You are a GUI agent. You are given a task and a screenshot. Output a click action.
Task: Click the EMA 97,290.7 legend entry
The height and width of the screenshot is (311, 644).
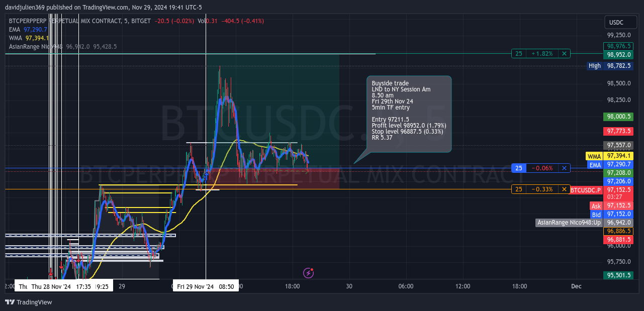[28, 30]
